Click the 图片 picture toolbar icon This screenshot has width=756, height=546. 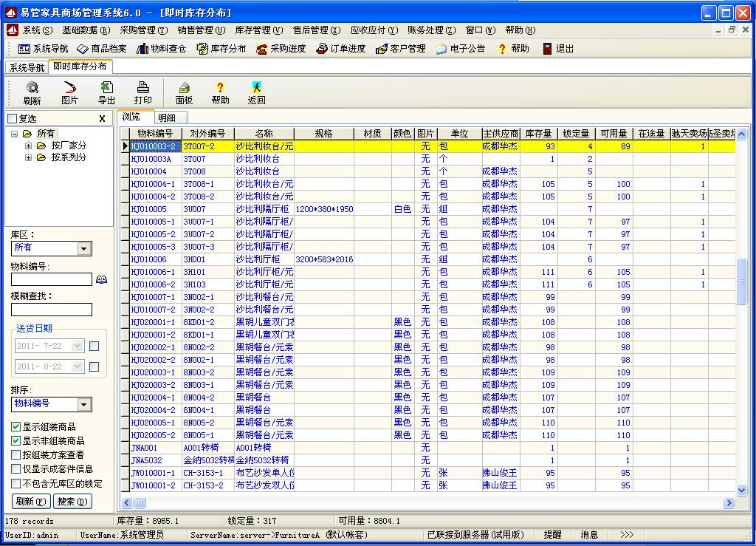pyautogui.click(x=69, y=92)
